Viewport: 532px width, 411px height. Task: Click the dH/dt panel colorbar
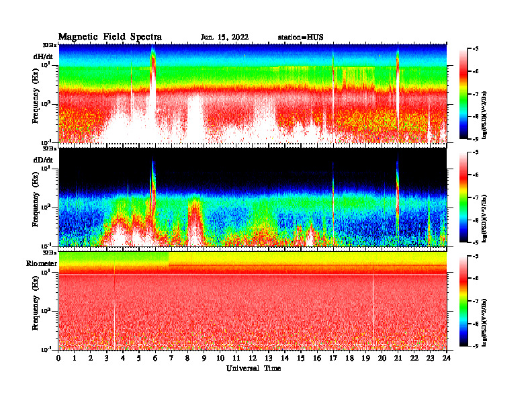pyautogui.click(x=463, y=93)
